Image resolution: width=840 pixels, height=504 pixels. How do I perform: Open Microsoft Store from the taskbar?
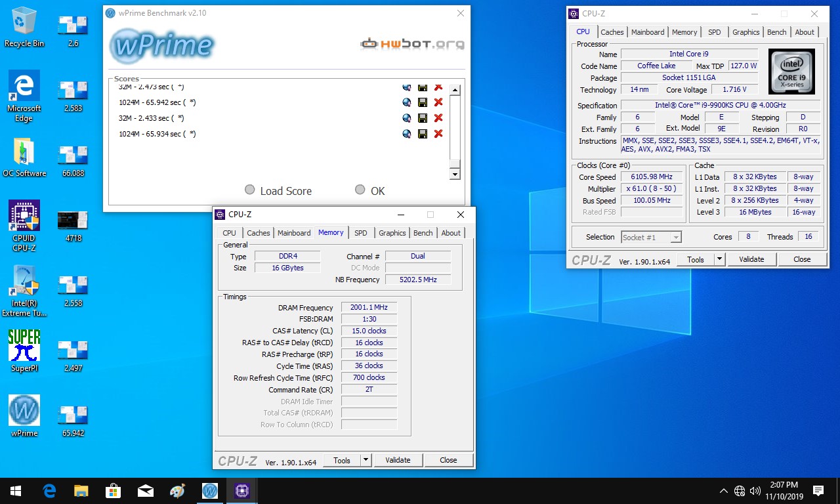[113, 491]
